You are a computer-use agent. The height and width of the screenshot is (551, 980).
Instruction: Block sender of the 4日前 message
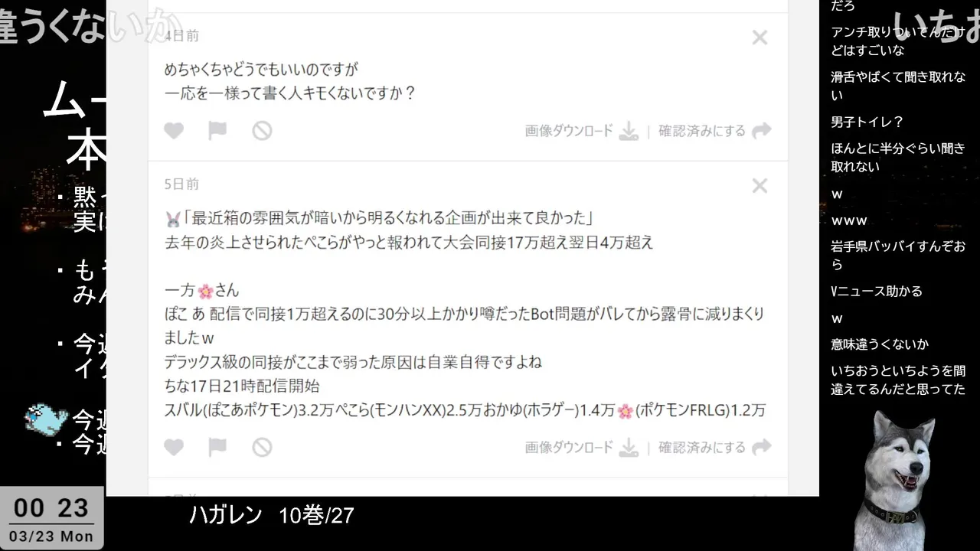coord(262,131)
